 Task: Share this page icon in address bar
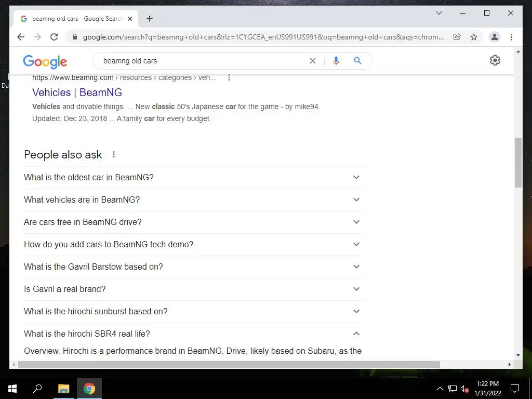(x=457, y=37)
